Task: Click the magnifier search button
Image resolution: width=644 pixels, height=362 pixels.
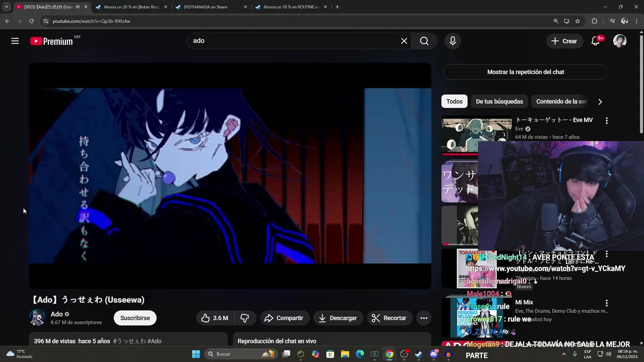Action: pyautogui.click(x=424, y=41)
